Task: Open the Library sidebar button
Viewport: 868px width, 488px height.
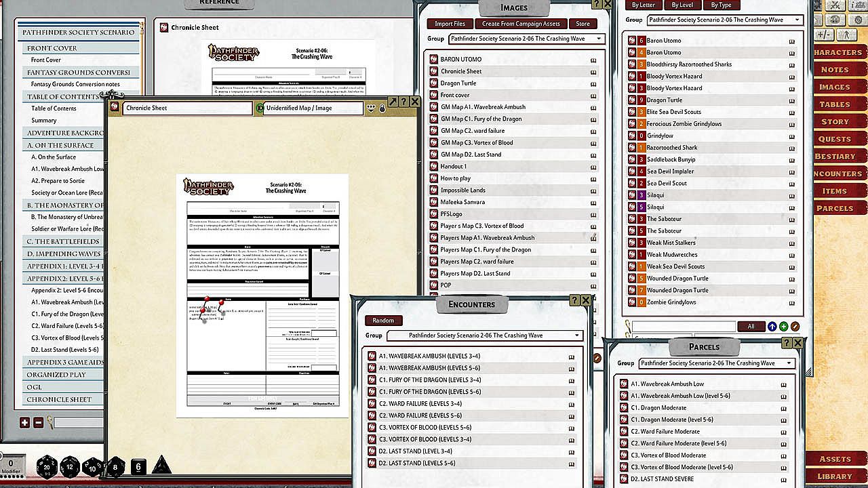Action: (x=835, y=476)
